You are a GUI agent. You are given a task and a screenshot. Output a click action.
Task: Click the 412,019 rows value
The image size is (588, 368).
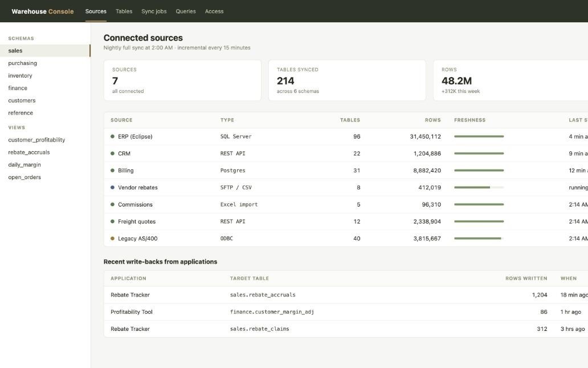click(430, 187)
